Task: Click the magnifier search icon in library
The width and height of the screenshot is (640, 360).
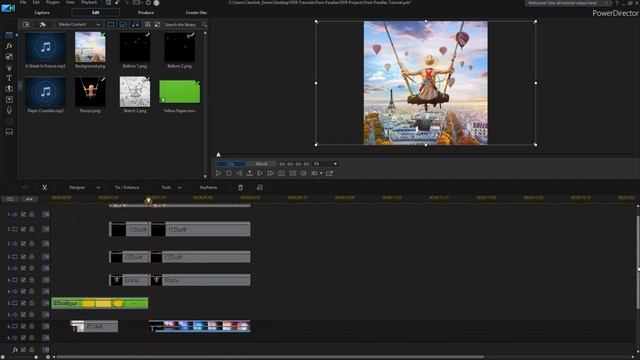Action: [x=204, y=24]
